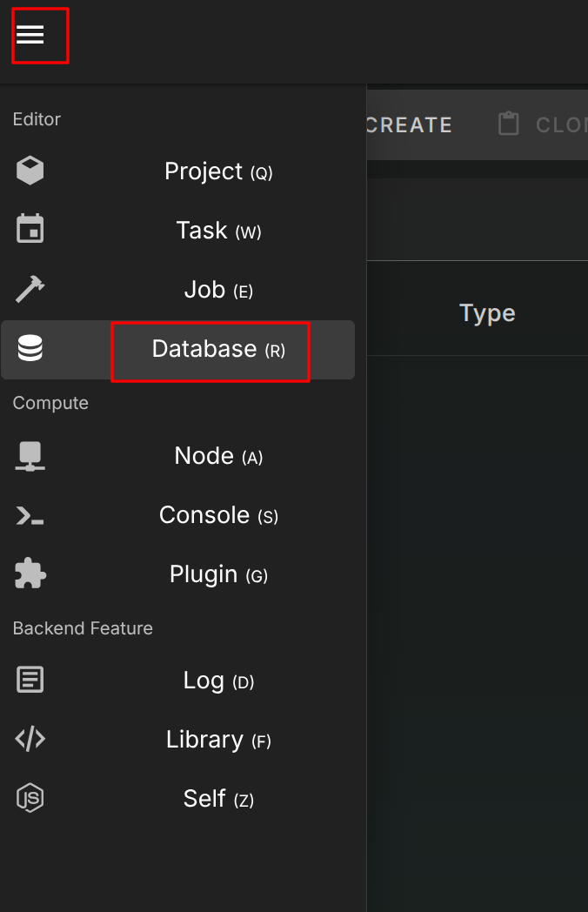Open the Project (Q) menu item text

[x=218, y=171]
